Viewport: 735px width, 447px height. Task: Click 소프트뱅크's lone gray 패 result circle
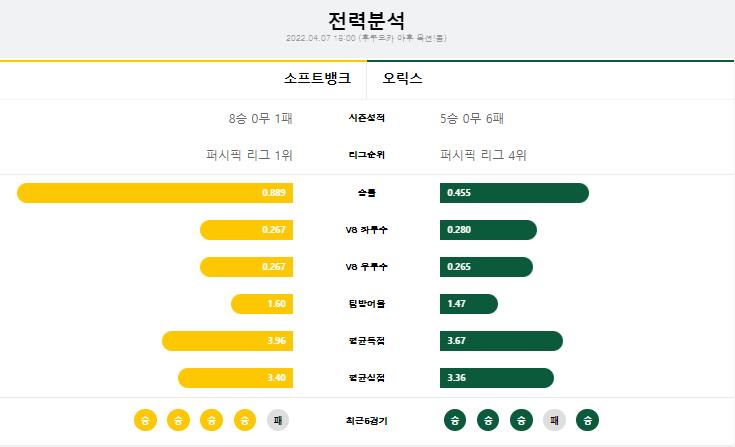(x=278, y=420)
